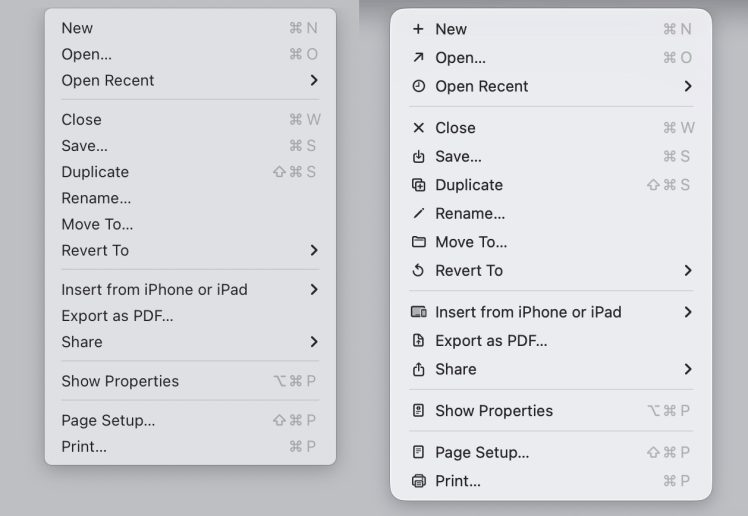
Task: Expand Open Recent chevron in the icon-less menu
Action: tap(313, 80)
